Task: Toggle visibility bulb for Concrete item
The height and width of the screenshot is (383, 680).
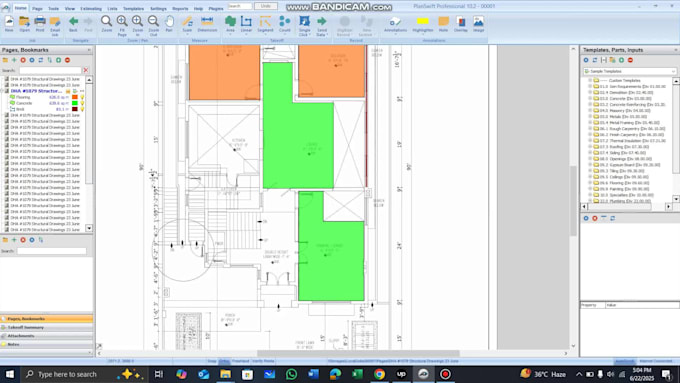Action: click(82, 104)
